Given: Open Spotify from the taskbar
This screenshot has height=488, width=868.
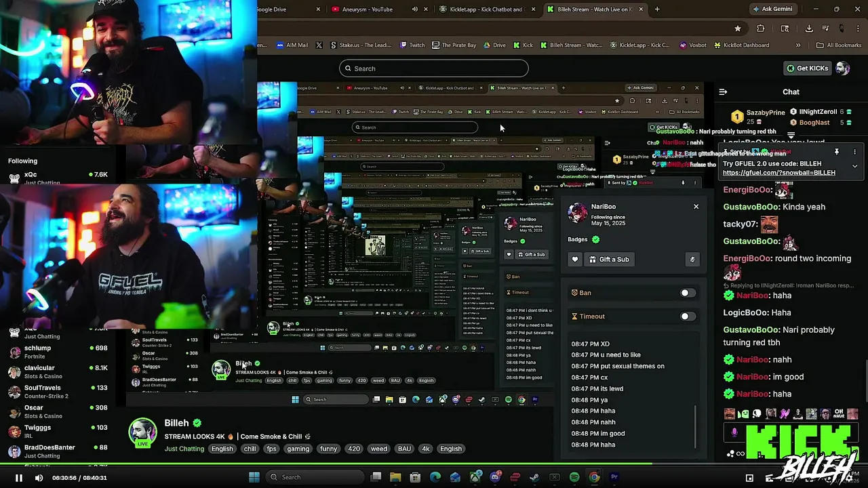Looking at the screenshot, I should pyautogui.click(x=574, y=477).
